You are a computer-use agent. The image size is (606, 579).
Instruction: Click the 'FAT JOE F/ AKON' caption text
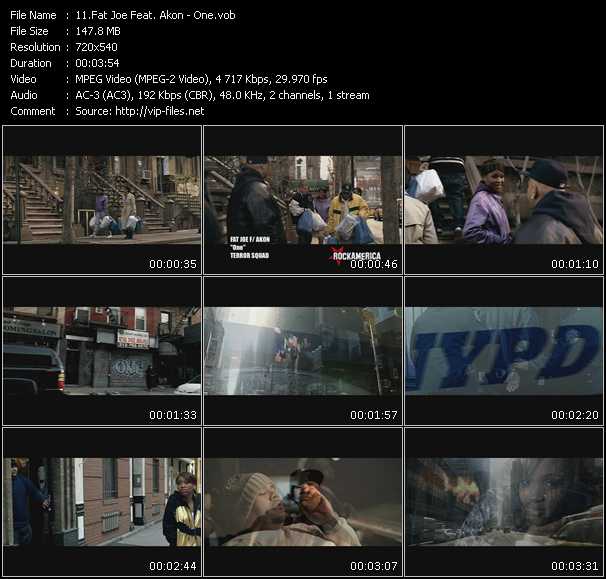250,240
